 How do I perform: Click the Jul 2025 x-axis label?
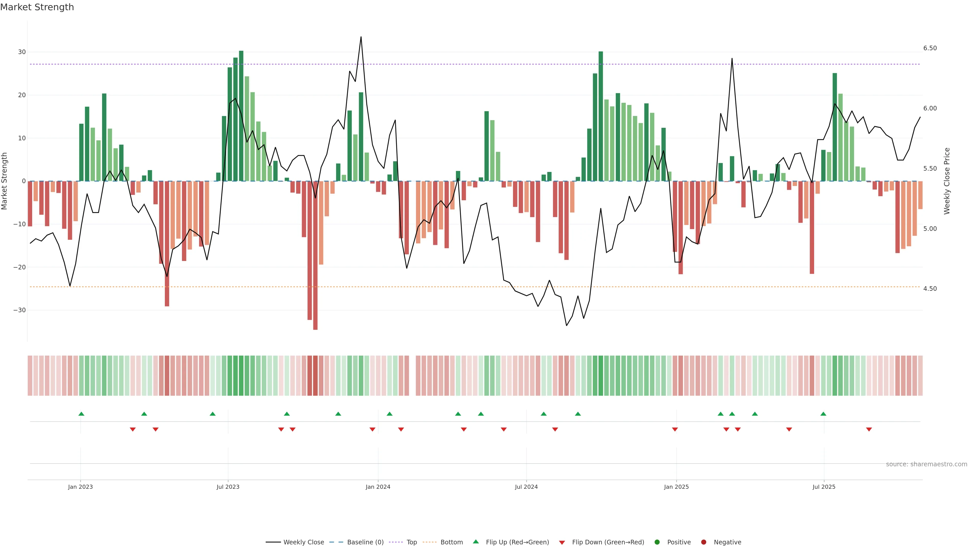824,487
